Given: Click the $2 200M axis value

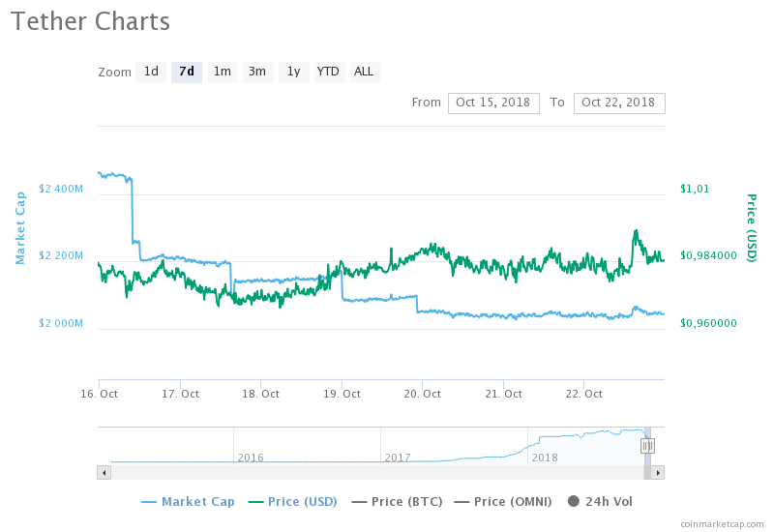Looking at the screenshot, I should (61, 255).
